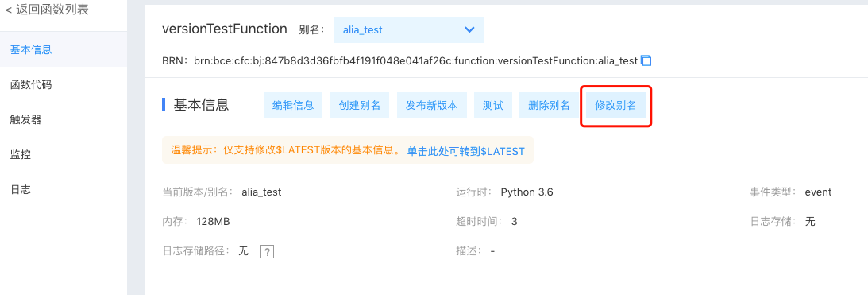Click the versionTestFunction title
Viewport: 868px width, 295px height.
[225, 29]
